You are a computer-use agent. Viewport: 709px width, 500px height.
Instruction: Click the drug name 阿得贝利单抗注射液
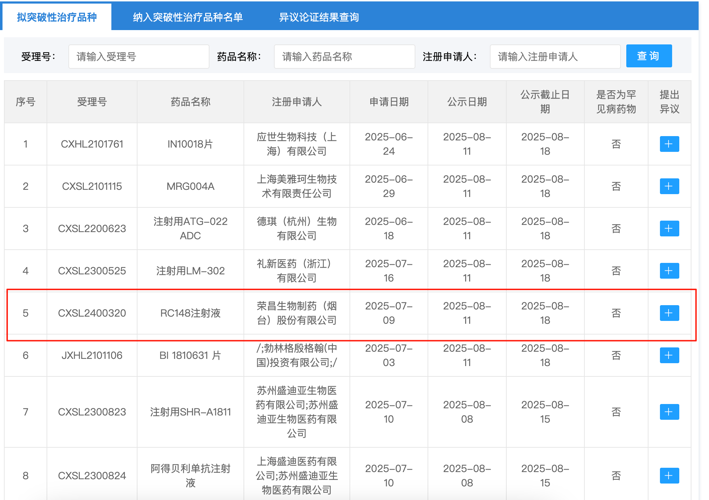click(190, 476)
